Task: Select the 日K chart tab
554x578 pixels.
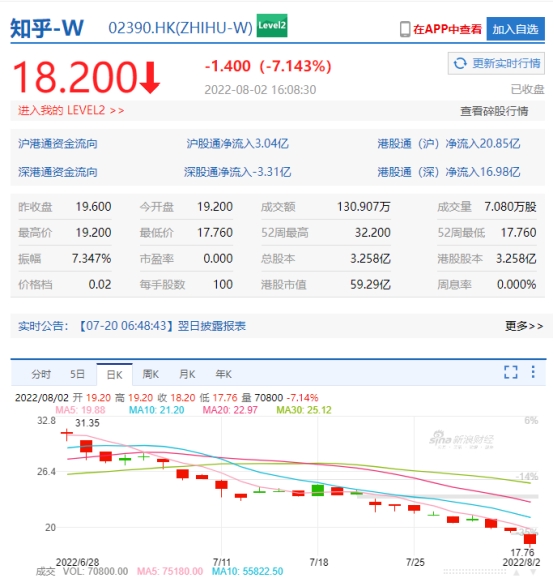Action: [114, 375]
